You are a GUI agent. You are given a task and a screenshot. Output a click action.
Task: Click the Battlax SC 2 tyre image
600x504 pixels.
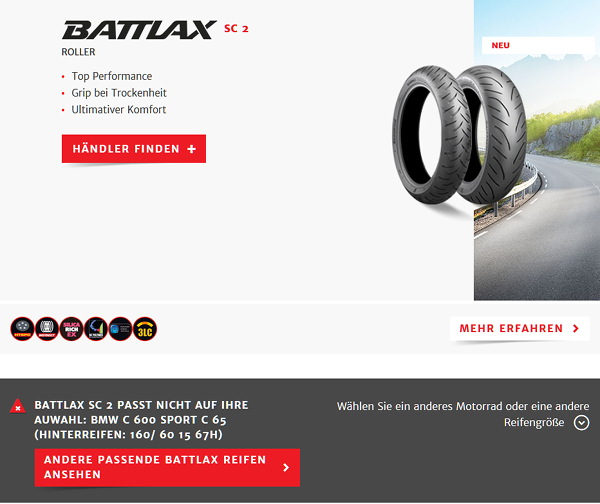[459, 135]
